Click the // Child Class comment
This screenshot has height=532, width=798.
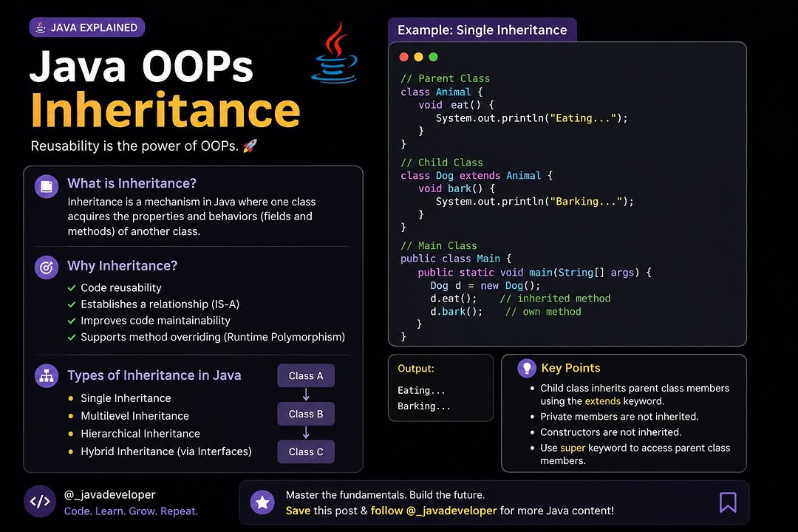(442, 163)
